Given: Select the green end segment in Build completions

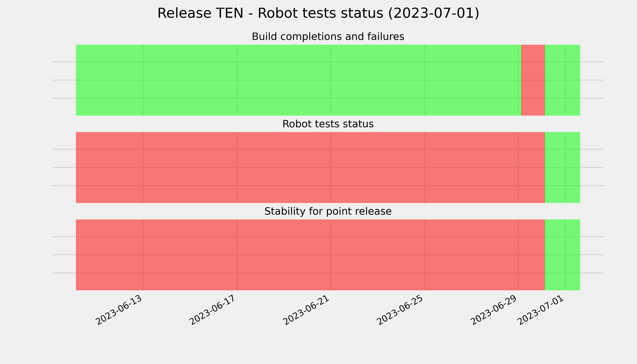Looking at the screenshot, I should (562, 80).
